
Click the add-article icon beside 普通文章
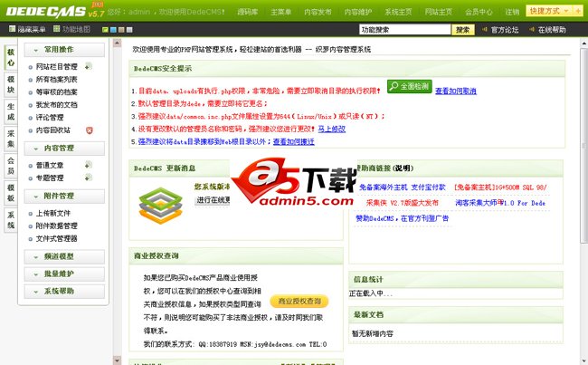pos(89,165)
